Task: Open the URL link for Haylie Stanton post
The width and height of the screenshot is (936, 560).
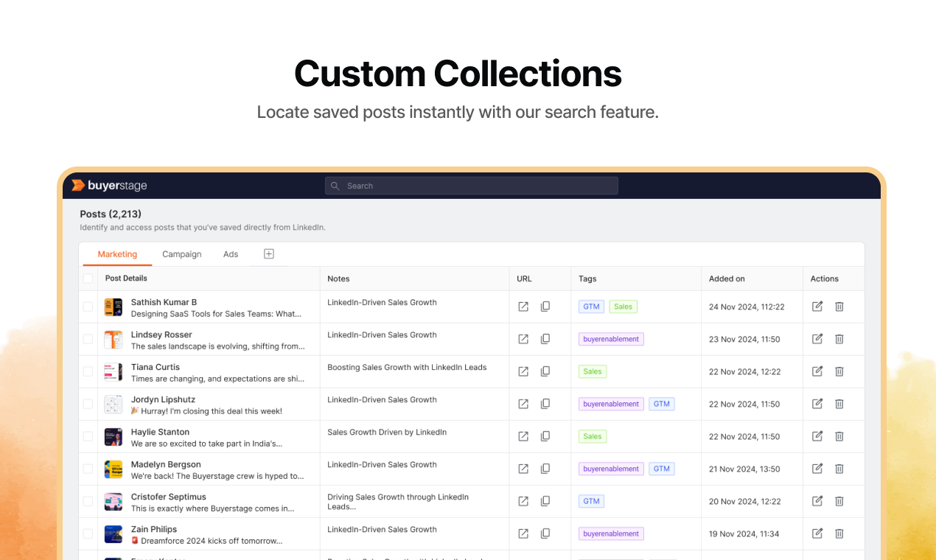Action: pos(523,436)
